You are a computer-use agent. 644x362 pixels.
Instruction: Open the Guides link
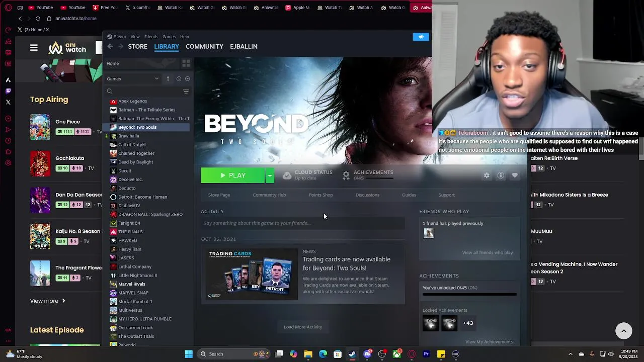point(409,195)
